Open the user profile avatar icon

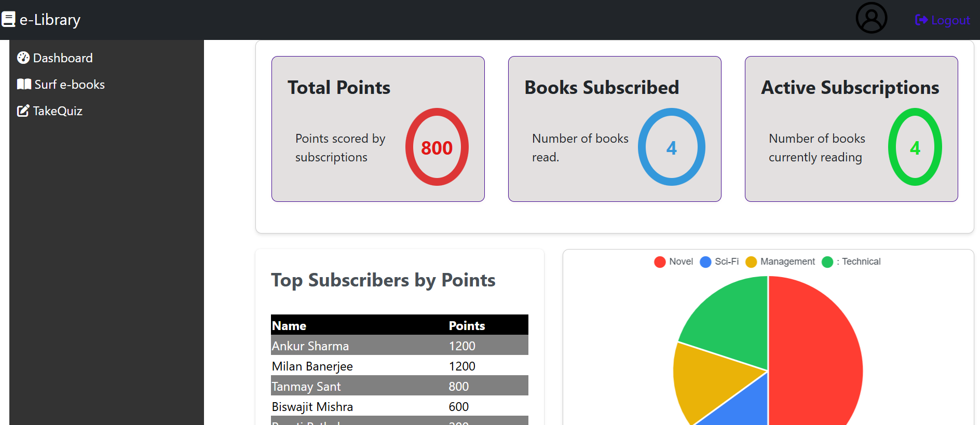tap(871, 18)
